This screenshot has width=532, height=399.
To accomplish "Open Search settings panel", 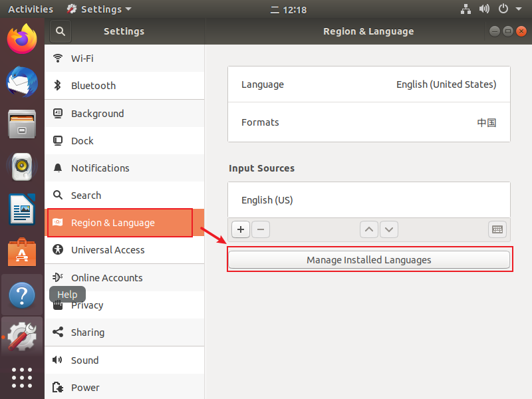I will pyautogui.click(x=124, y=195).
